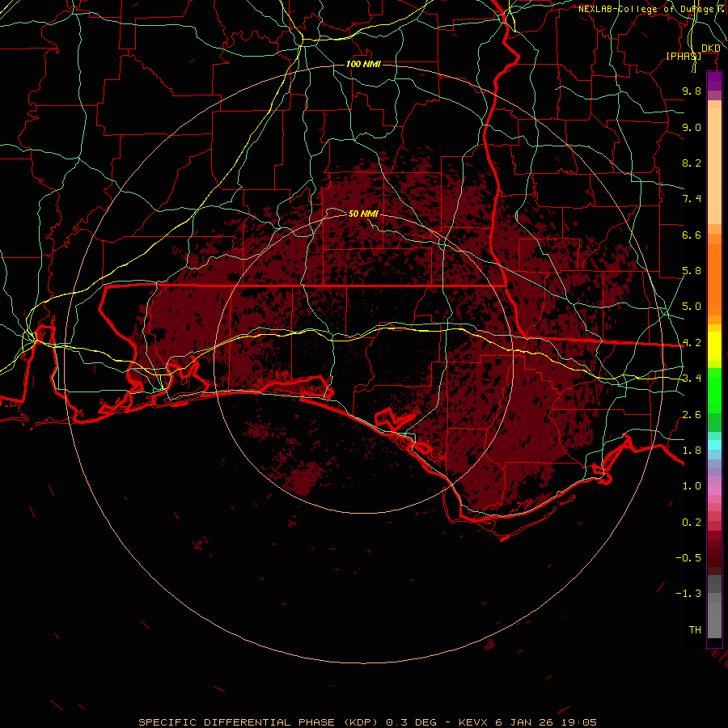Screen dimensions: 728x728
Task: Select the 8.2 value on color scale
Action: point(692,163)
